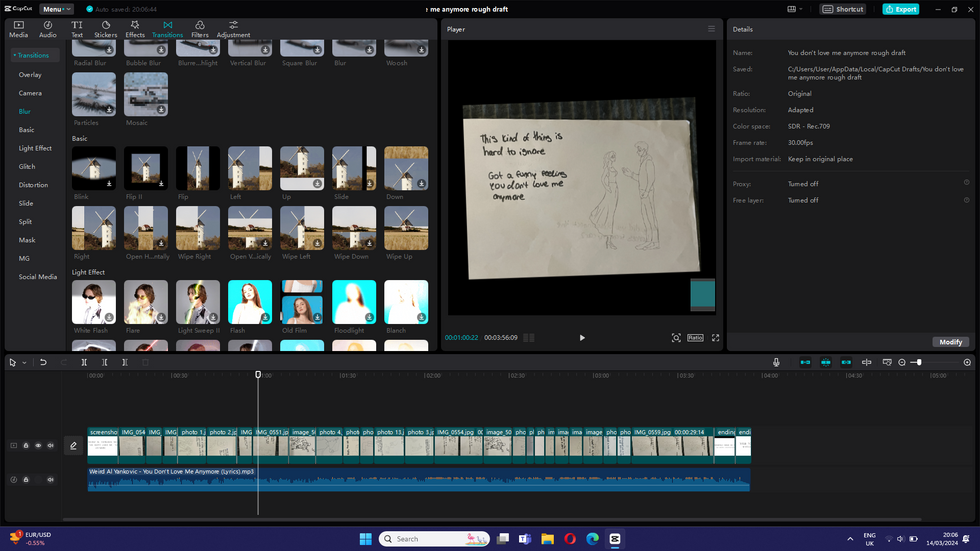
Task: Open the Menu dropdown
Action: [x=56, y=9]
